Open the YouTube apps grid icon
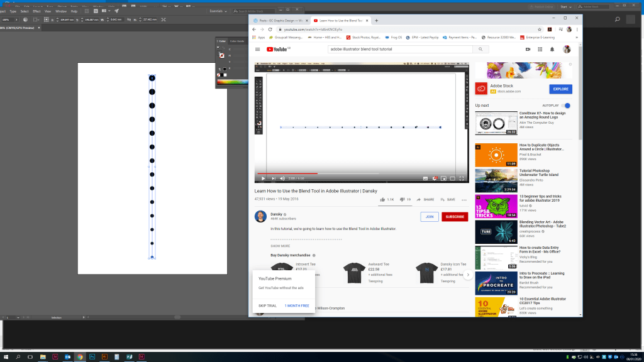644x362 pixels. [540, 49]
